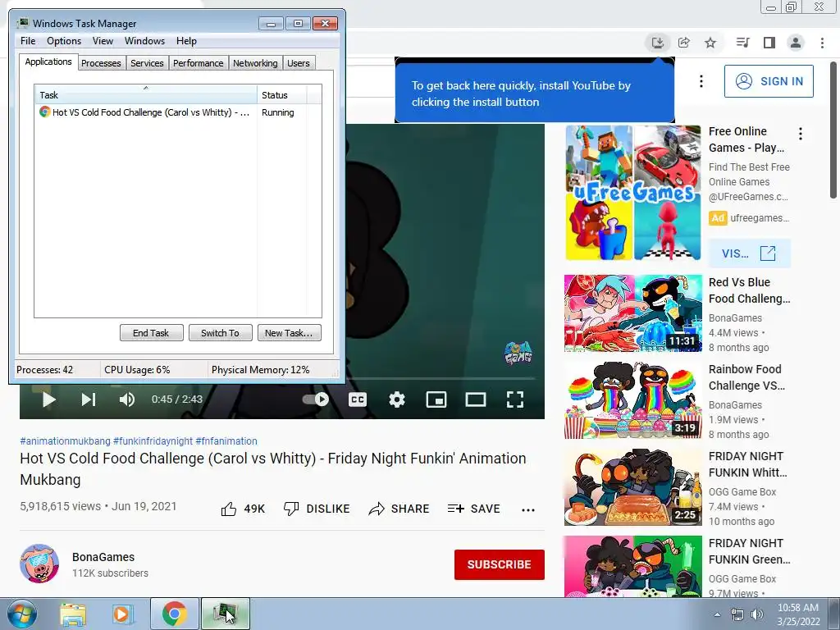Open Windows Explorer taskbar icon
840x630 pixels.
coord(73,614)
